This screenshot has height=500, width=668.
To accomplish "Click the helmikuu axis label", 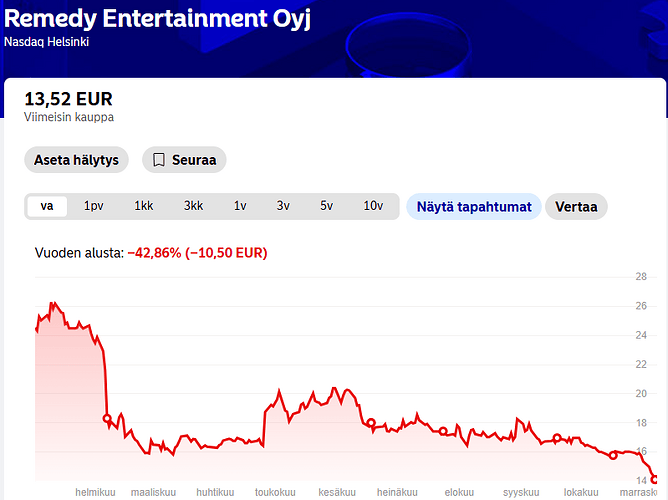I will [x=95, y=492].
